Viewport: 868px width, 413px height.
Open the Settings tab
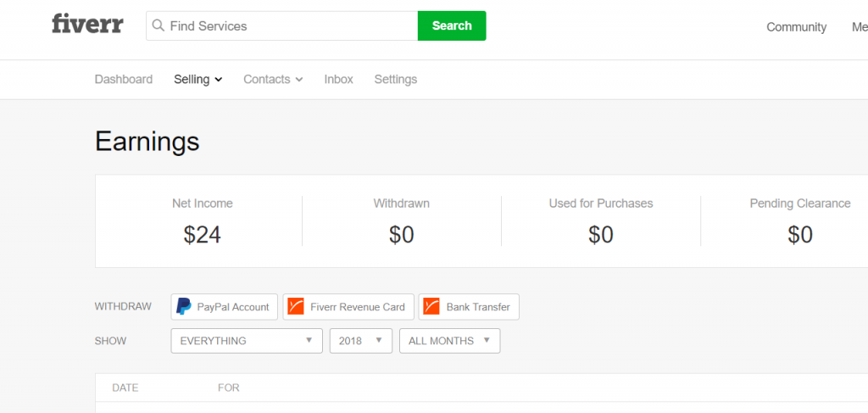click(396, 79)
